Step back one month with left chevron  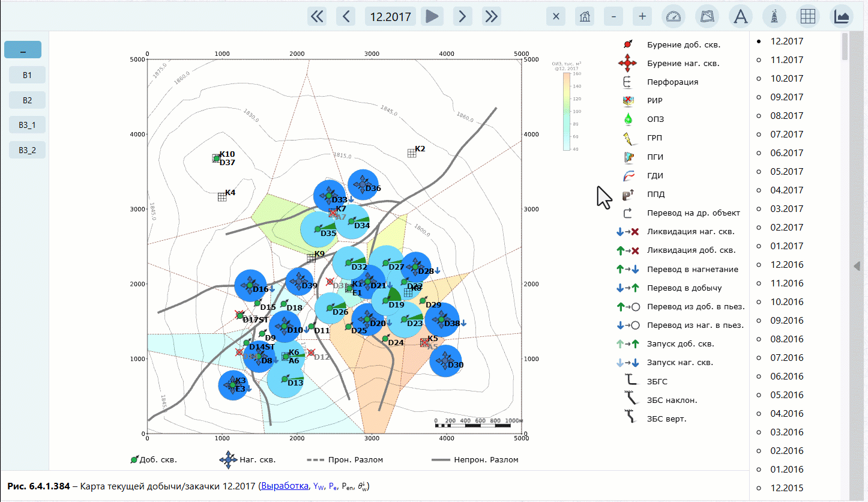(346, 16)
